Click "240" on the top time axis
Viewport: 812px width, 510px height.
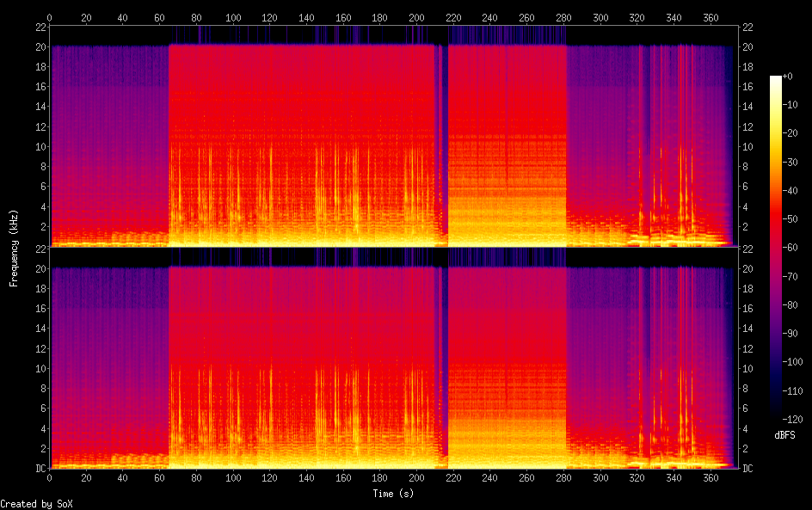[490, 17]
